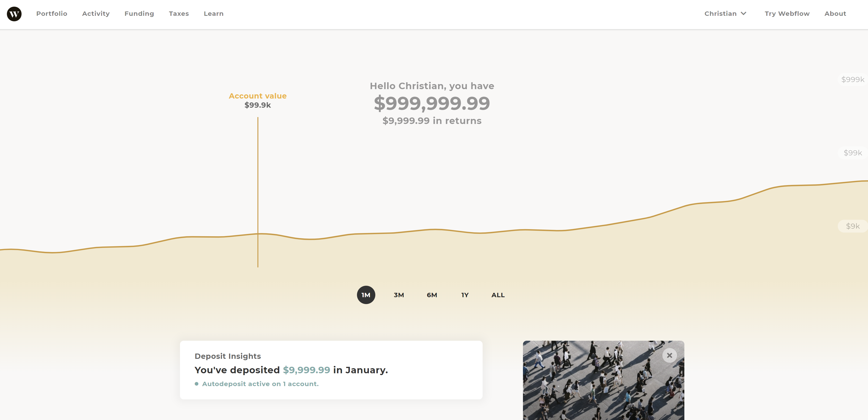Go to the Activity page
This screenshot has height=420, width=868.
[96, 14]
